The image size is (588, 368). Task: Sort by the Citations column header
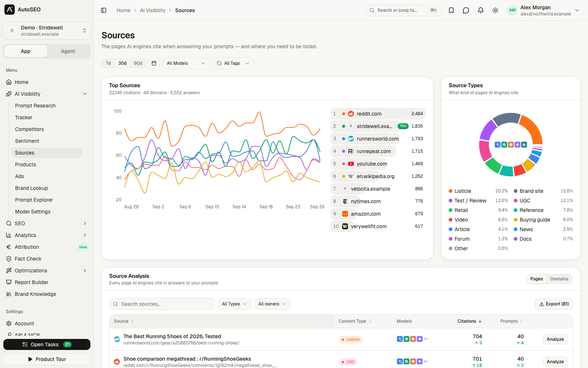click(470, 321)
